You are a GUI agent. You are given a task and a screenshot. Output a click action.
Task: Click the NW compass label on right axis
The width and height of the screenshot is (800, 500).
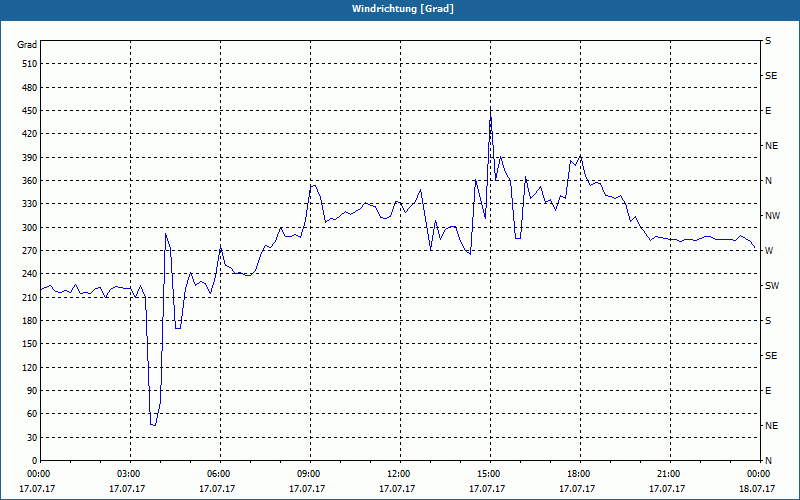click(x=772, y=216)
